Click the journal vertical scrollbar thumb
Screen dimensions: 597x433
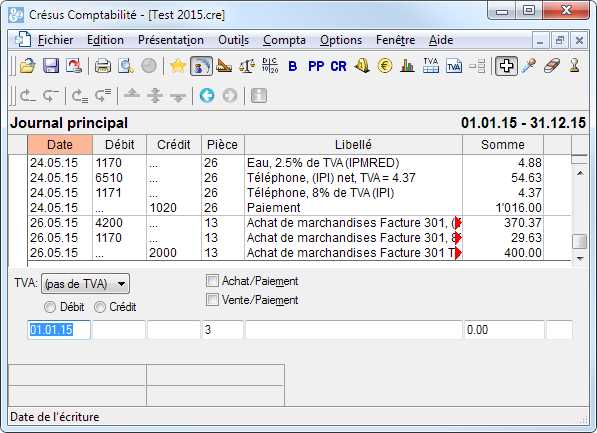pos(579,241)
